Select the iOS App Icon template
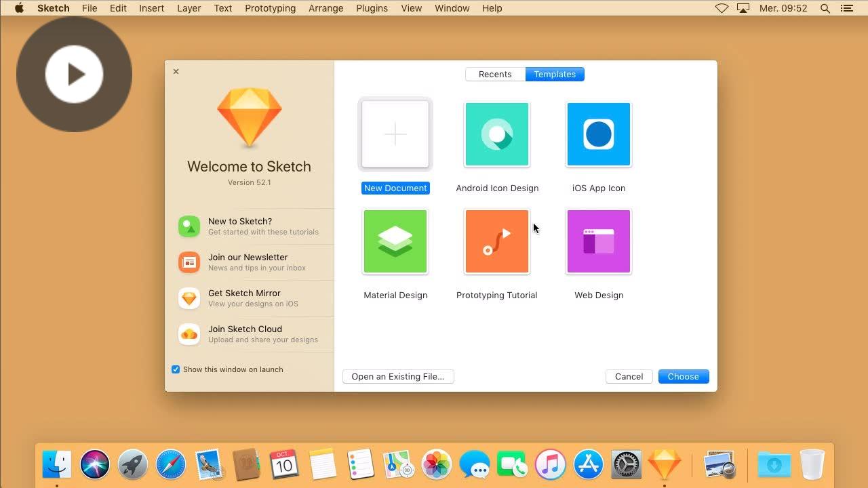Viewport: 868px width, 488px height. (x=598, y=134)
